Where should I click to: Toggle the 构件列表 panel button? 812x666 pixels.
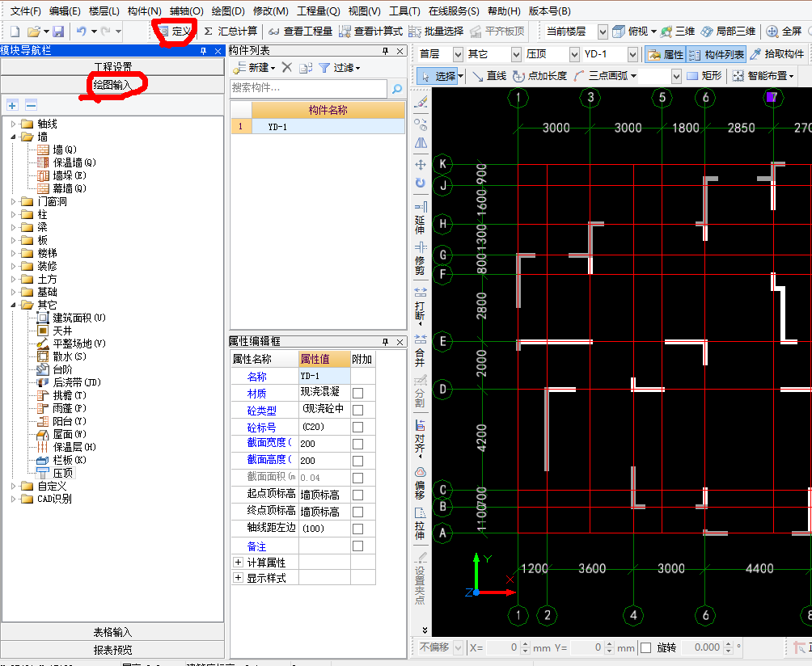pyautogui.click(x=717, y=54)
